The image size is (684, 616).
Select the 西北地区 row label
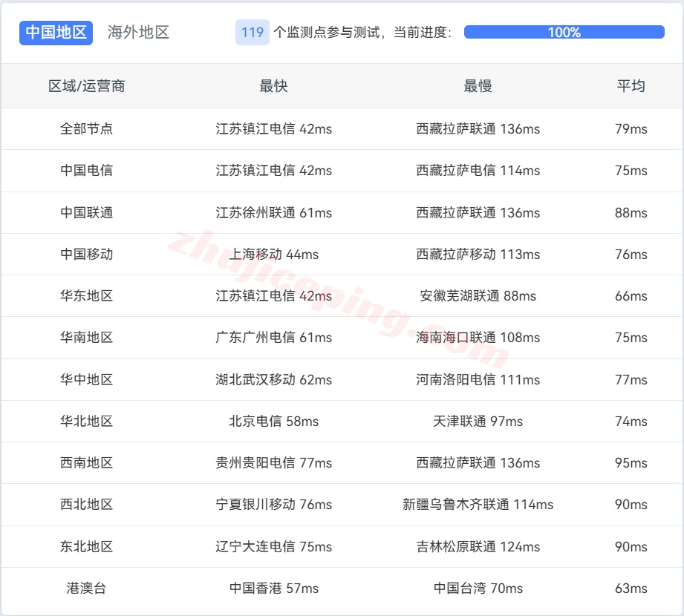[x=86, y=505]
